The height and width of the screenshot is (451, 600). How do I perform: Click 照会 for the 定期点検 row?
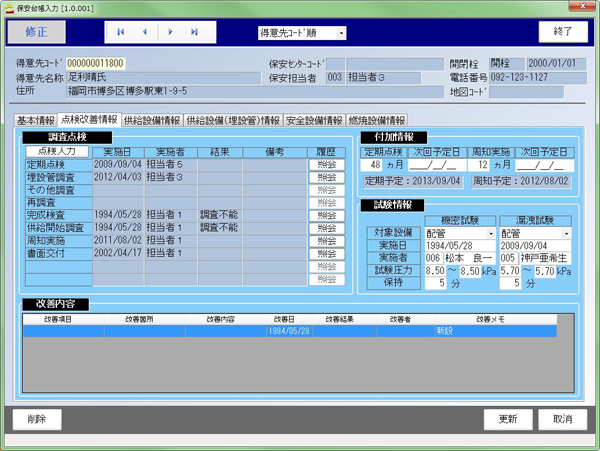pos(326,163)
